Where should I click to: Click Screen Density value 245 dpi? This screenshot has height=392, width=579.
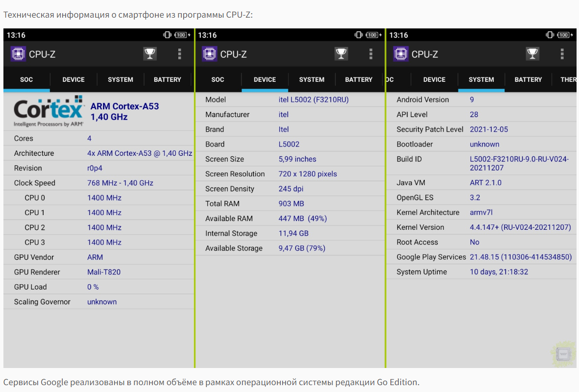290,189
